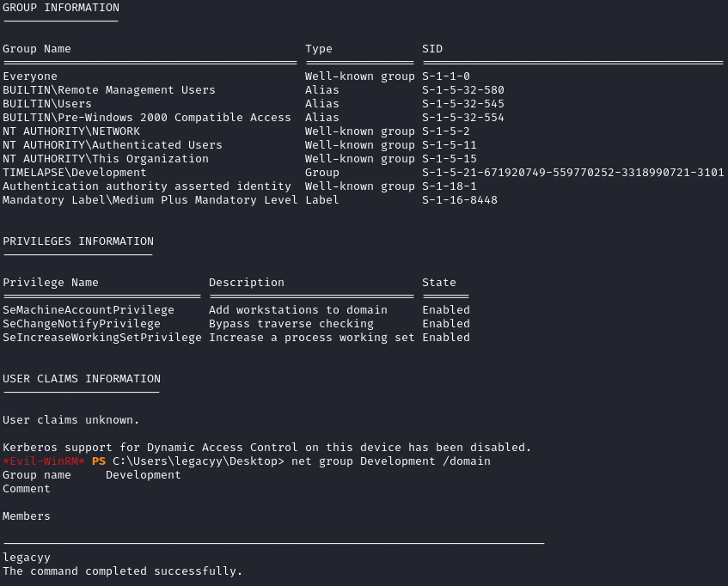Click "The command completed successfully" line
Image resolution: width=728 pixels, height=586 pixels.
123,571
